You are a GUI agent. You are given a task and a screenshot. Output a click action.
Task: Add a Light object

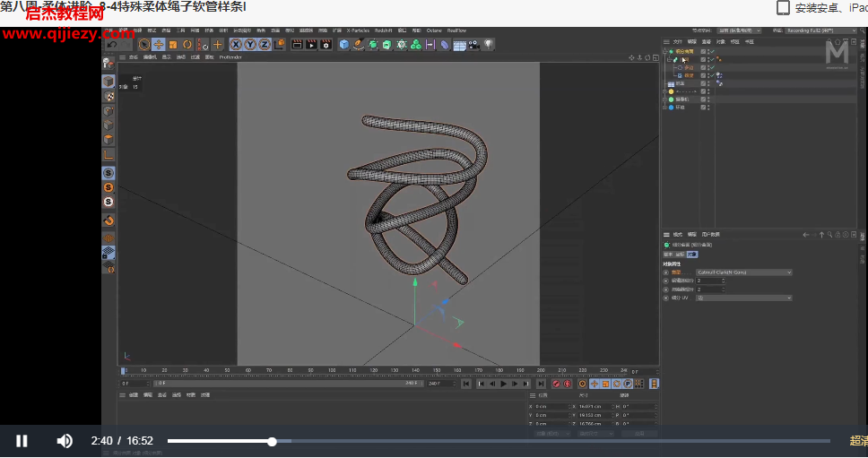click(488, 45)
